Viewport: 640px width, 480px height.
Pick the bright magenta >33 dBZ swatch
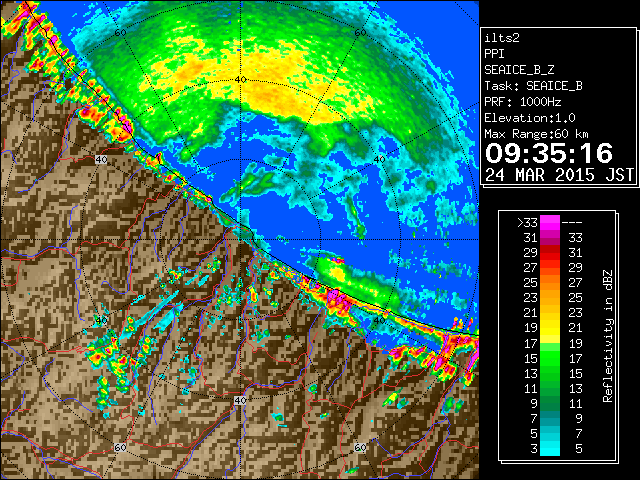[x=550, y=222]
